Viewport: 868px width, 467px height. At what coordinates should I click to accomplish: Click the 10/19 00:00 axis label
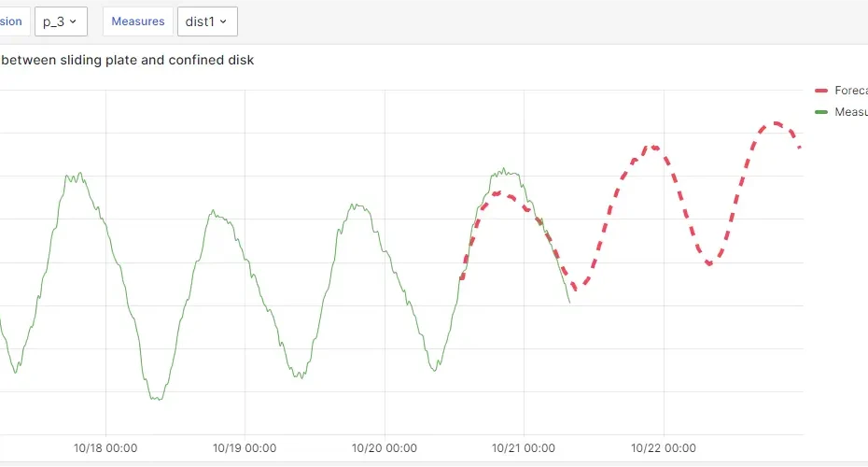pyautogui.click(x=245, y=448)
